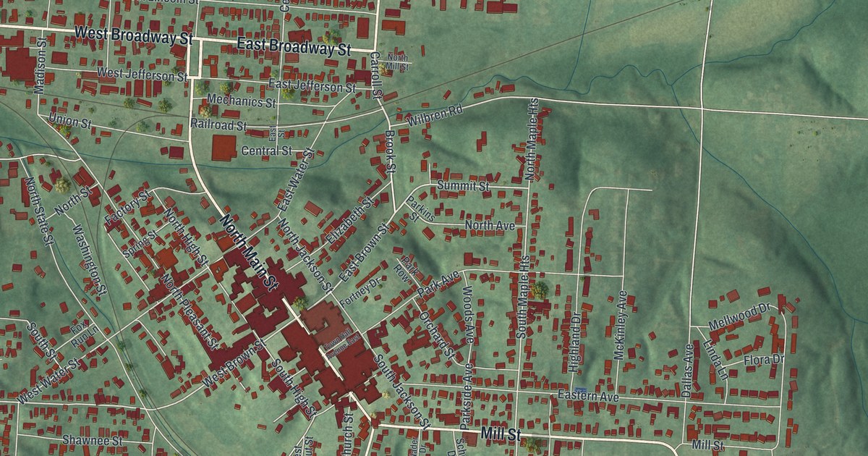The width and height of the screenshot is (868, 456).
Task: Select the Central St label
Action: click(x=266, y=151)
